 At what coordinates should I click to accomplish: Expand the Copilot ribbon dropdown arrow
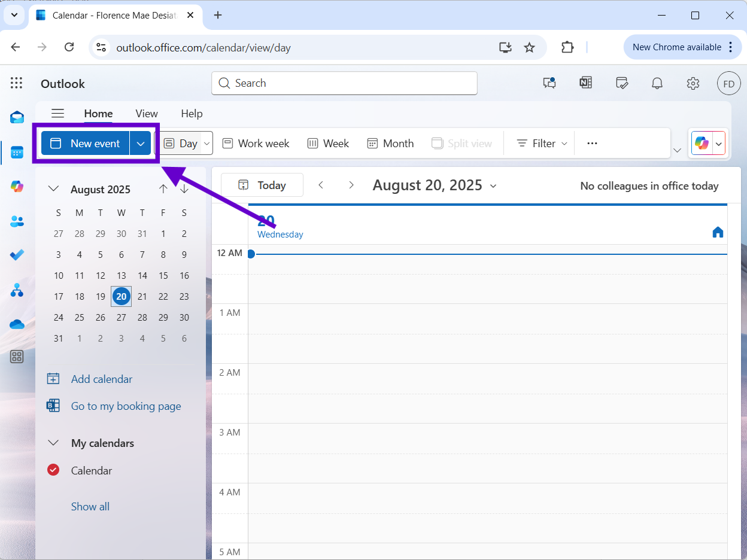pos(718,144)
